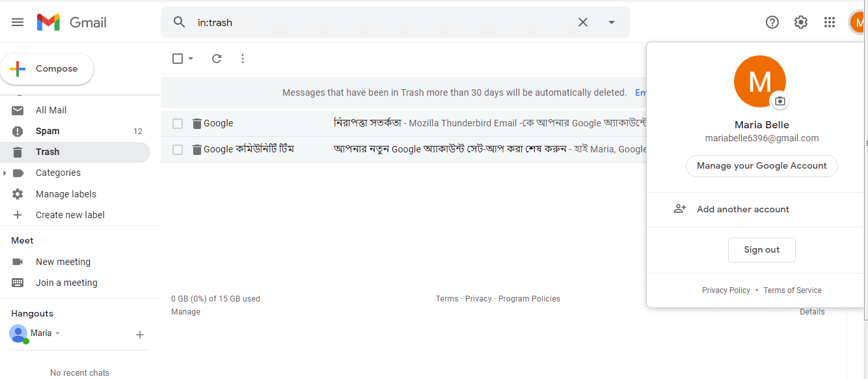Click the plus icon beside Create new label
This screenshot has width=868, height=379.
tap(18, 215)
